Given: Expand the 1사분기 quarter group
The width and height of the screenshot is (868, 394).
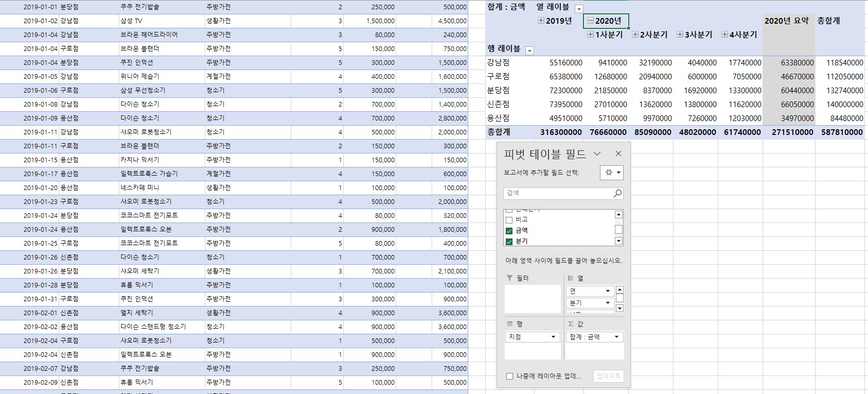Looking at the screenshot, I should [591, 35].
